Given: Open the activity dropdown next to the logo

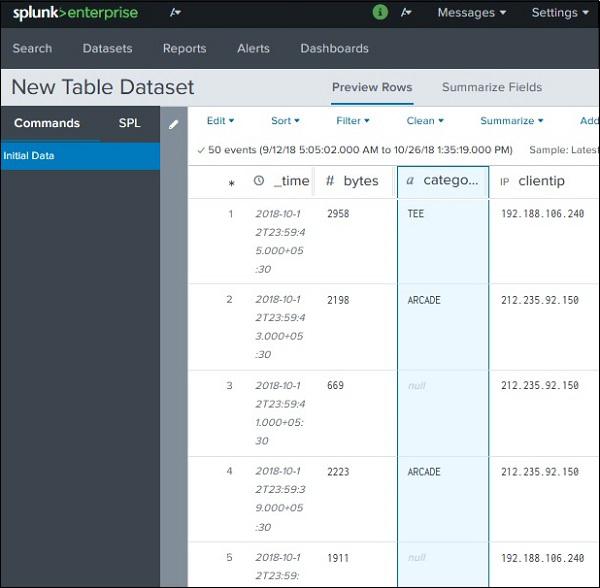Looking at the screenshot, I should [175, 13].
